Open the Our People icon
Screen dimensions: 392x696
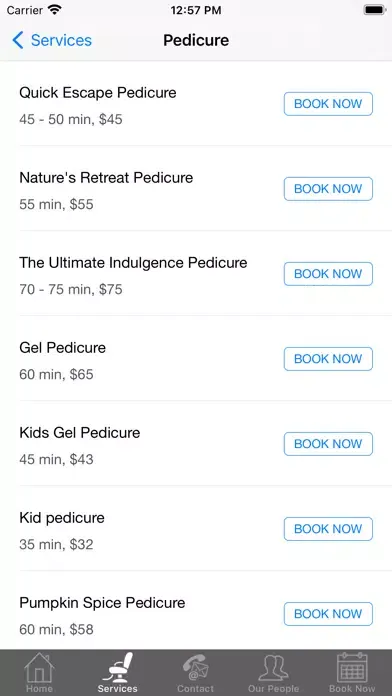(273, 668)
